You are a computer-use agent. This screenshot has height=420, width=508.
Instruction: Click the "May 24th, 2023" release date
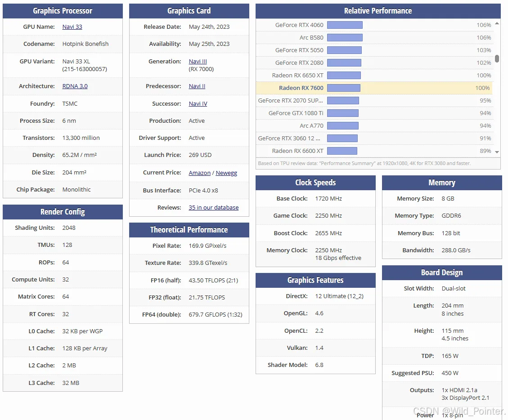pyautogui.click(x=209, y=27)
